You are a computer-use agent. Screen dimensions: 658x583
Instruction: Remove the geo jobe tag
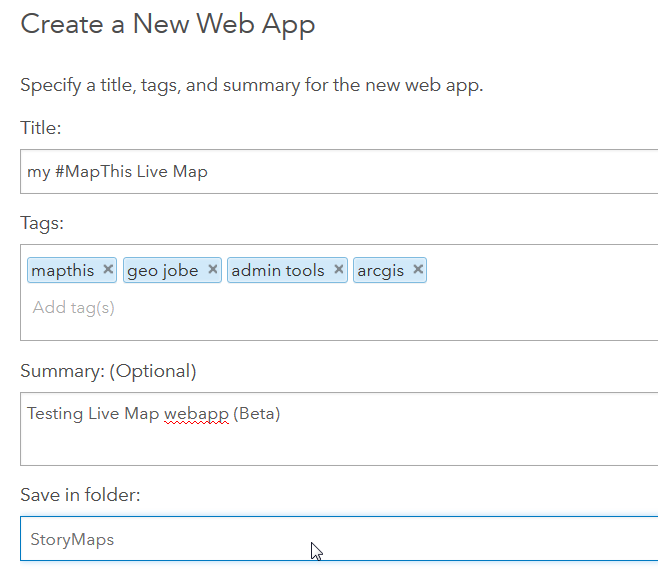(213, 270)
